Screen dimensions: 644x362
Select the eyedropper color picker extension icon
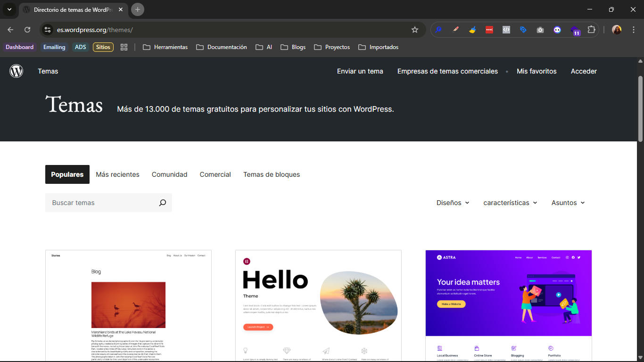(x=455, y=29)
